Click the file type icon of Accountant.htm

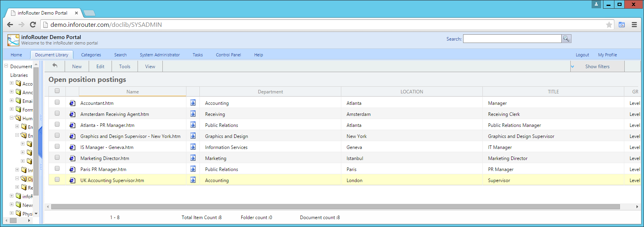[x=73, y=103]
